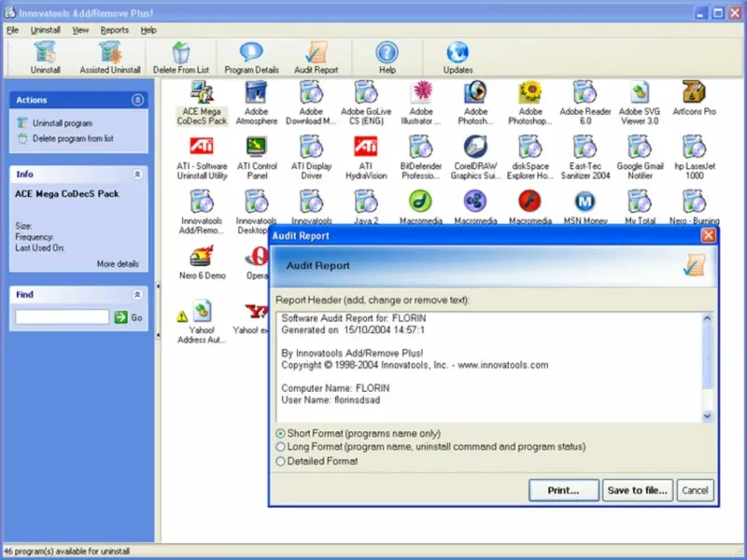
Task: Choose Detailed Format radio option
Action: (x=280, y=461)
